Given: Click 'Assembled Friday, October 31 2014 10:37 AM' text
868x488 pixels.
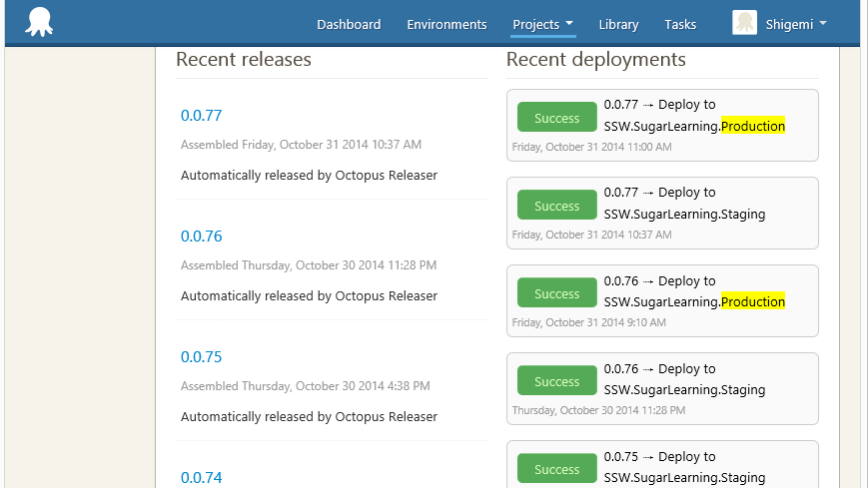Looking at the screenshot, I should pos(301,145).
